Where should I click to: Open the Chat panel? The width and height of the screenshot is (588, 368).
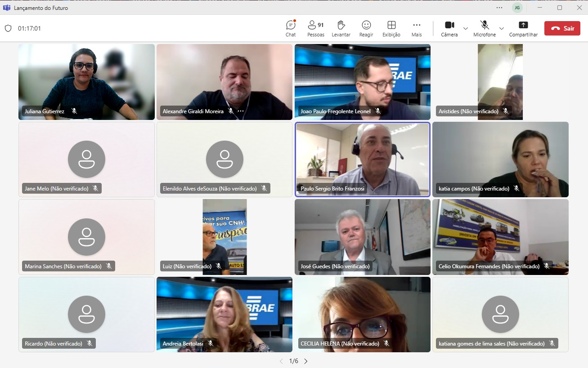click(x=291, y=28)
